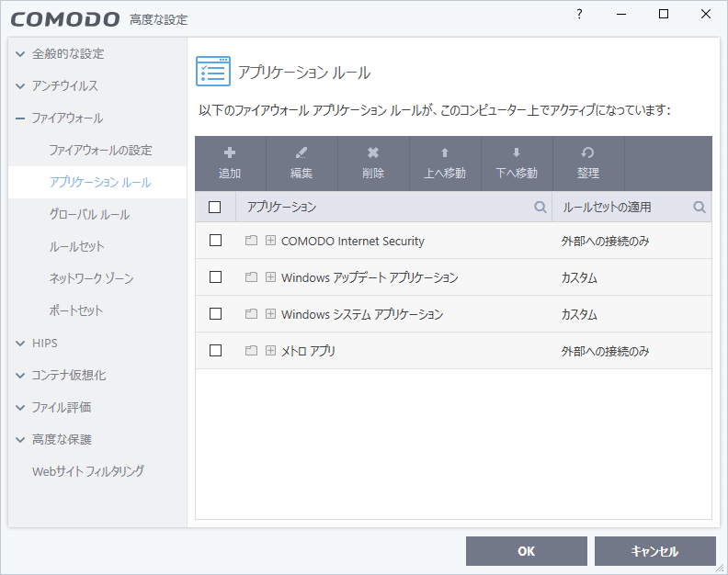The image size is (728, 575).
Task: Expand the HIPS section in sidebar
Action: [20, 344]
